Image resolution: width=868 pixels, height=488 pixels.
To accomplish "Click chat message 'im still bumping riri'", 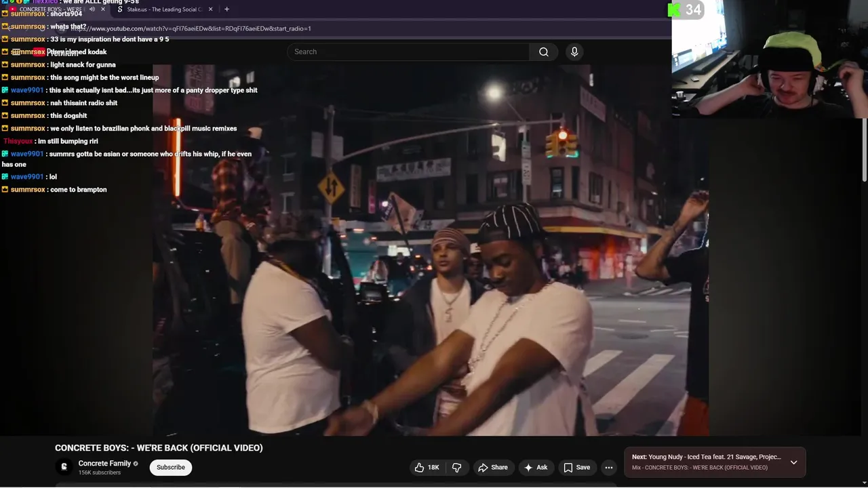I will pos(68,142).
